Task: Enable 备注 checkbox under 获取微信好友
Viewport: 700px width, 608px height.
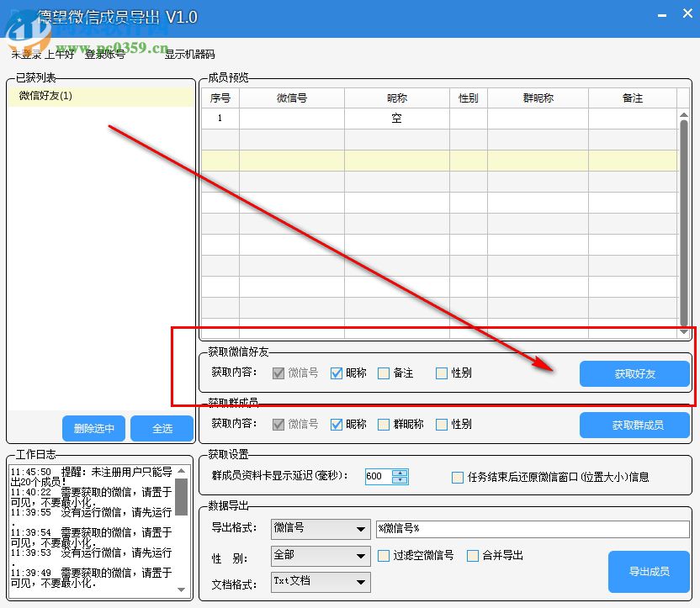Action: [384, 373]
